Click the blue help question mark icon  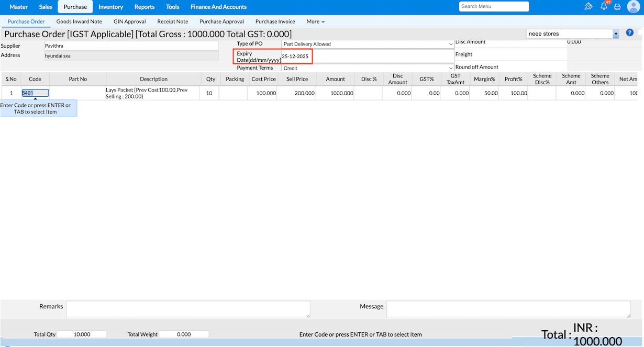(x=630, y=32)
